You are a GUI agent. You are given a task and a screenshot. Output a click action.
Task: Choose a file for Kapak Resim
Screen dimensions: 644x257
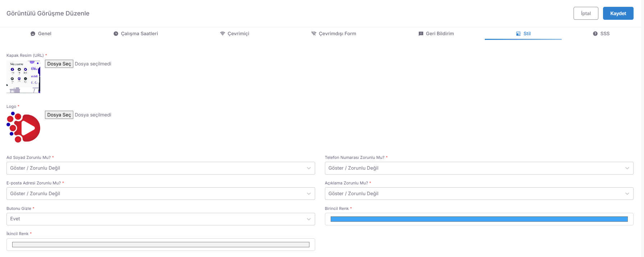[x=59, y=64]
